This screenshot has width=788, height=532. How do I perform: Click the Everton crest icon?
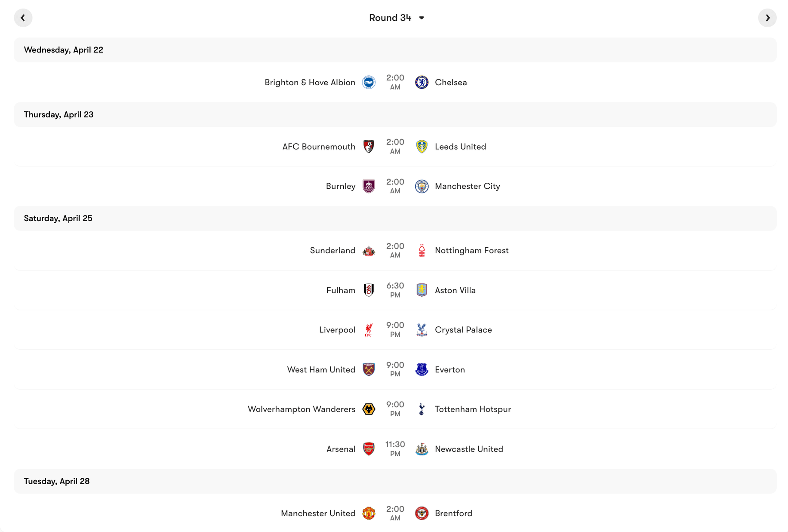click(x=422, y=369)
